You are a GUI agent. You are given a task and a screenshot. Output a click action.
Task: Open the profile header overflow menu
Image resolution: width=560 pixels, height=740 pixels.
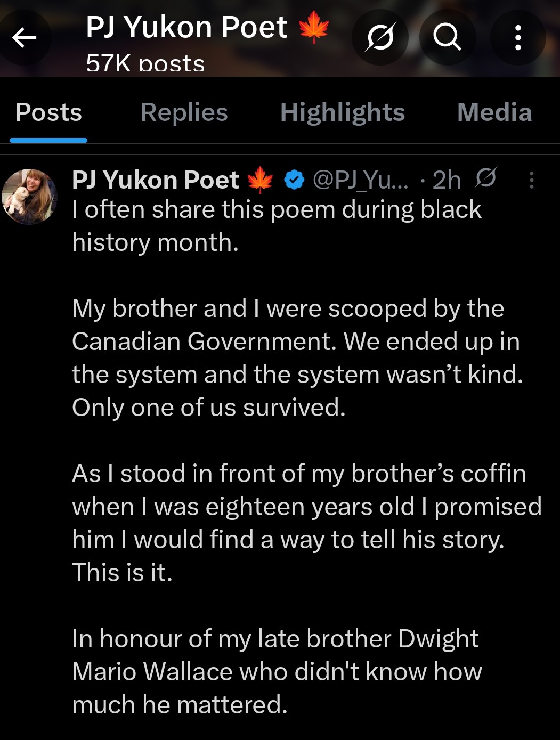click(517, 38)
